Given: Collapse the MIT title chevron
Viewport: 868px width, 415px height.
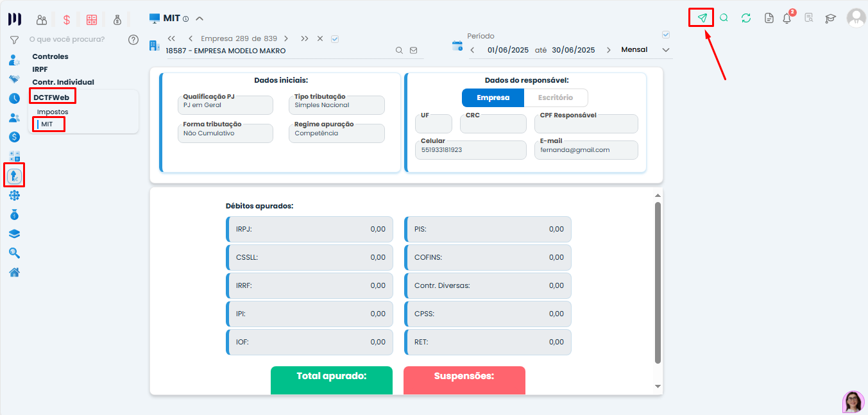Looking at the screenshot, I should click(x=199, y=19).
